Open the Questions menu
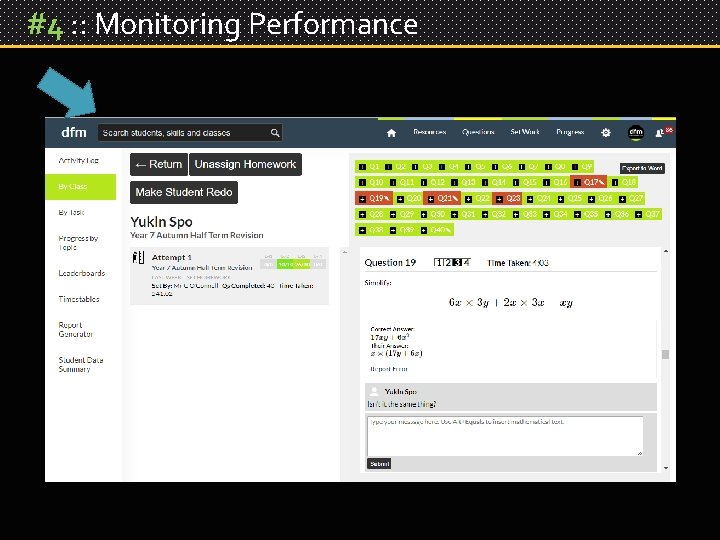 [x=478, y=132]
